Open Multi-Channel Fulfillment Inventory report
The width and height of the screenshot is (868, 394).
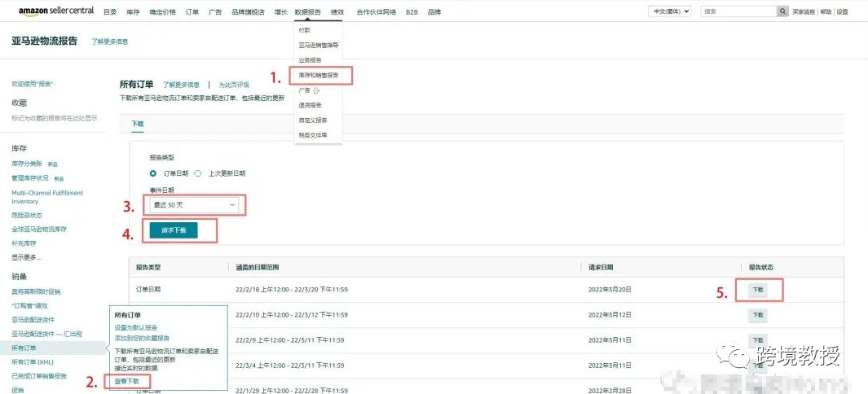47,197
